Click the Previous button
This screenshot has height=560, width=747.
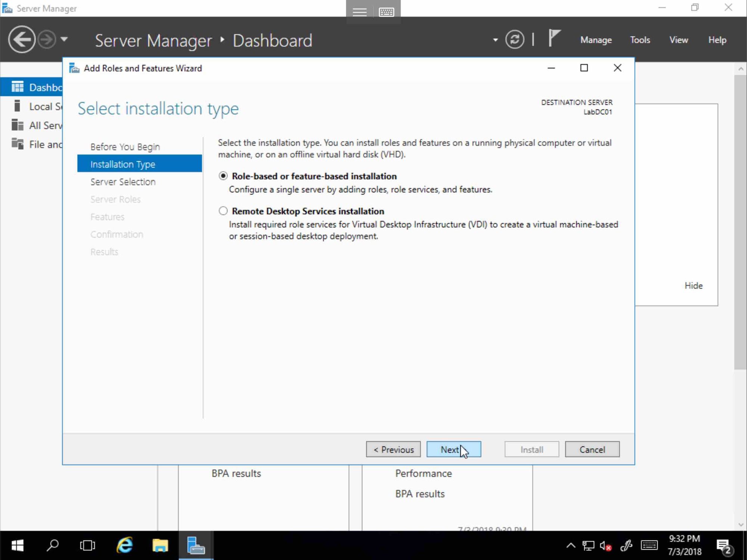tap(393, 449)
